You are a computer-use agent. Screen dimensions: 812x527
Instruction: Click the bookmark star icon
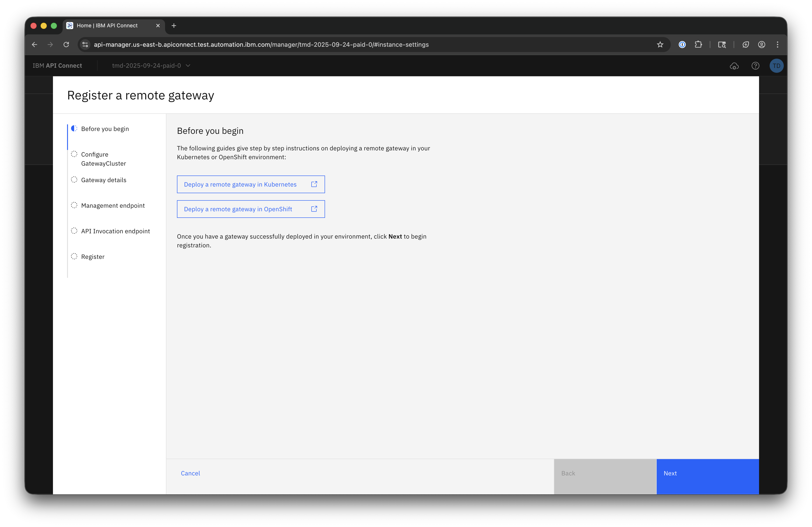point(660,45)
